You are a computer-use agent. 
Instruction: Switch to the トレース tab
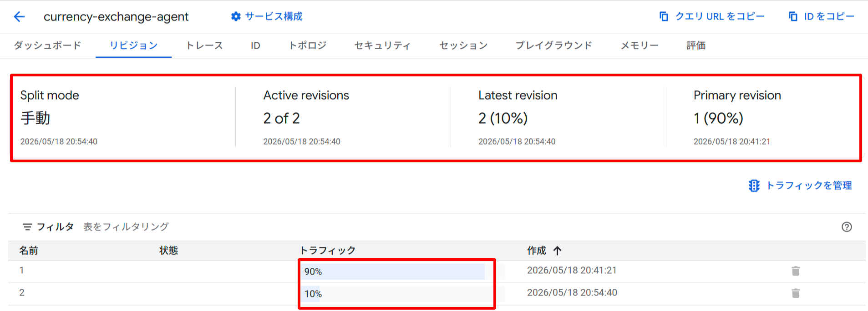[204, 45]
